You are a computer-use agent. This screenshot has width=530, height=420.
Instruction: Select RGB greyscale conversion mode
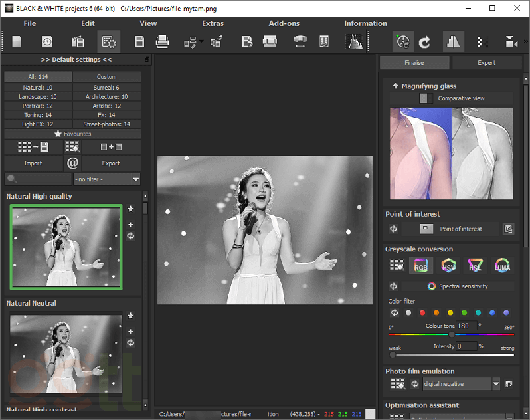[420, 266]
